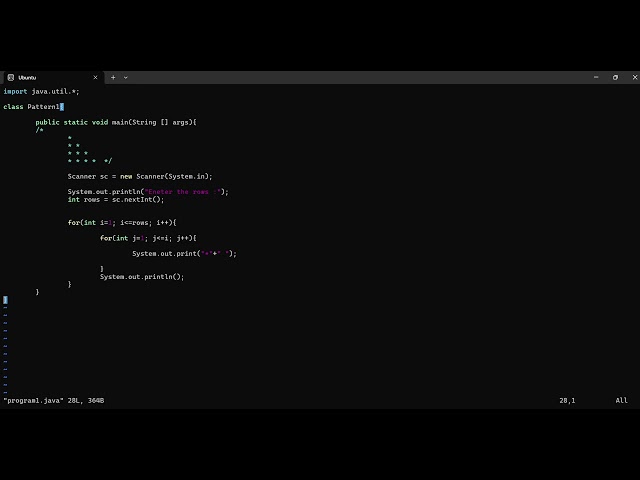This screenshot has height=480, width=640.
Task: Open a new terminal tab
Action: point(113,78)
